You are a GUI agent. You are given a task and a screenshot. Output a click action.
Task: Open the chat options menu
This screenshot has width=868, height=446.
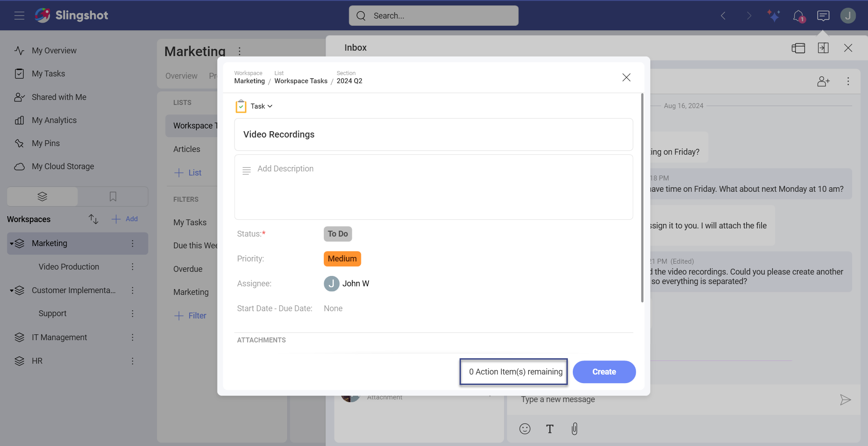tap(848, 81)
